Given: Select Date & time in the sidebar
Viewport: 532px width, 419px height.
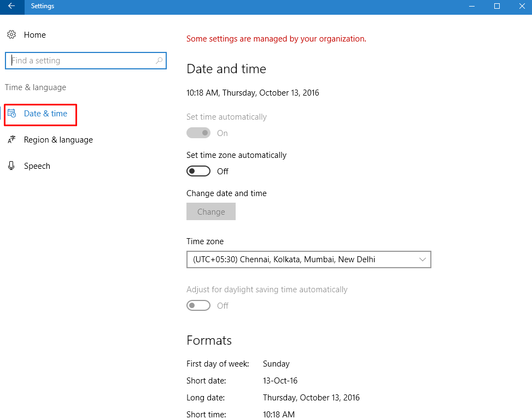Looking at the screenshot, I should coord(40,113).
